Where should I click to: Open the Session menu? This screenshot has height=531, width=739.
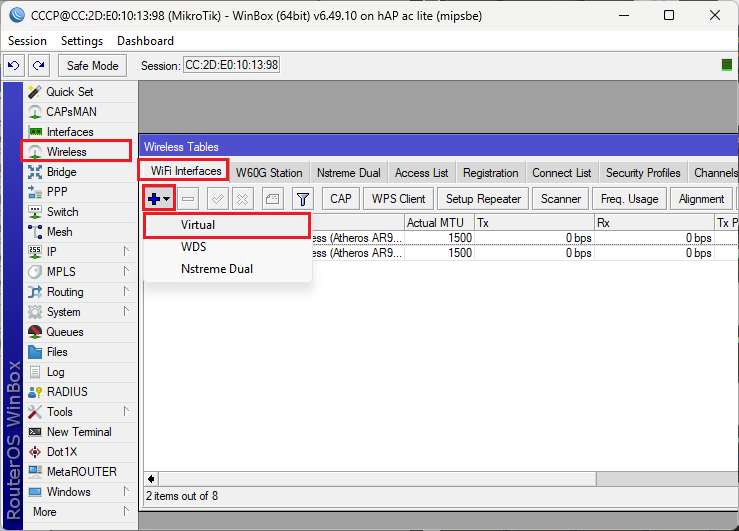tap(27, 41)
